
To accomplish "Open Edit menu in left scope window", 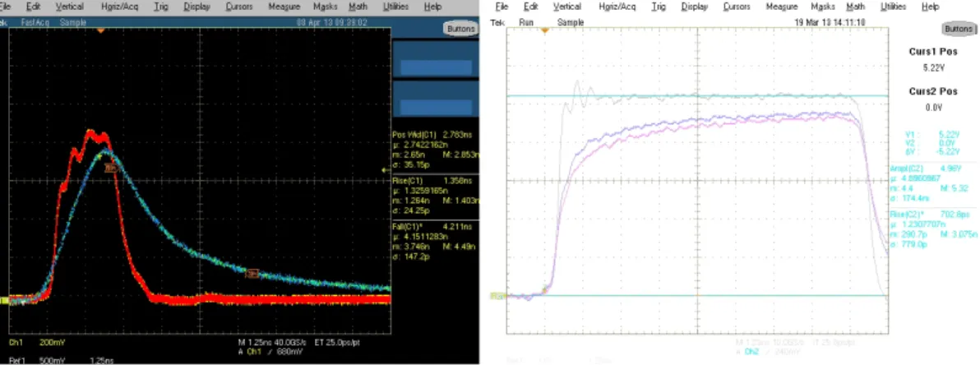I will tap(34, 7).
